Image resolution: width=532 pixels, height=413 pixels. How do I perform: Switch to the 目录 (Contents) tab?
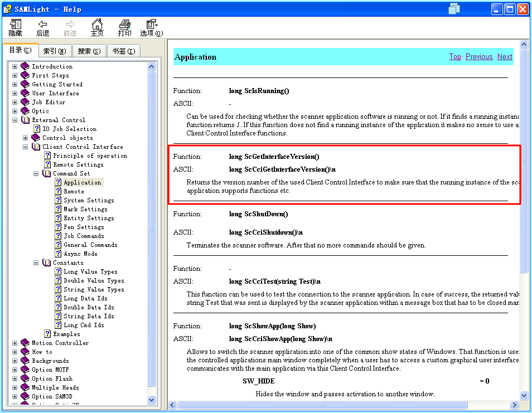coord(21,50)
